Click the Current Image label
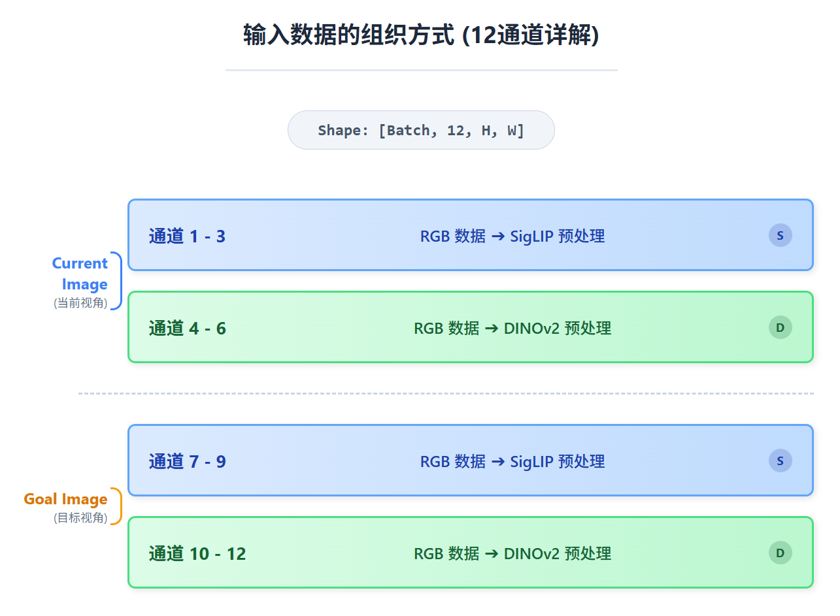The image size is (840, 616). tap(81, 274)
